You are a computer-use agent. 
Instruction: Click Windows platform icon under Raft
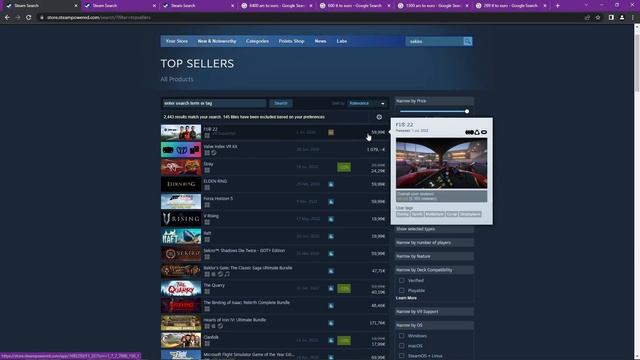tap(207, 240)
